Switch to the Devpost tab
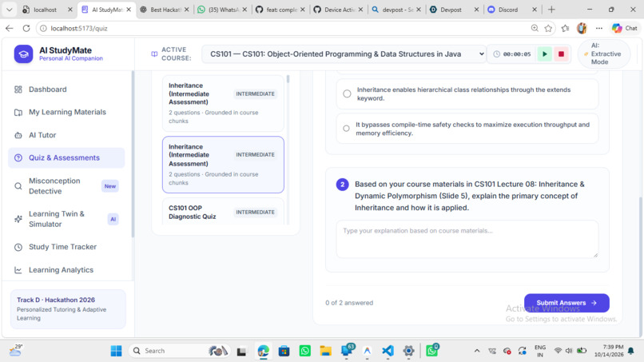Screen dimensions: 644x362 click(x=454, y=10)
